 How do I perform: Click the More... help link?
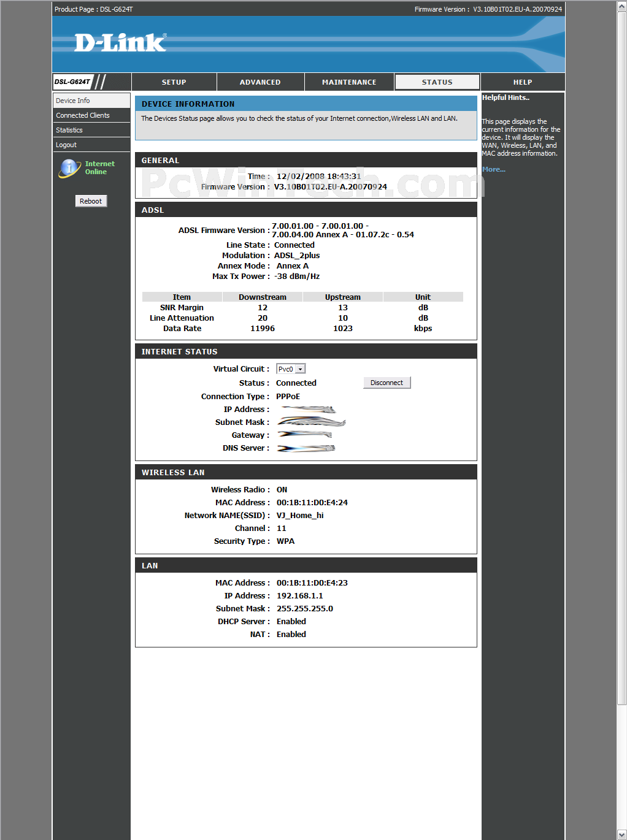click(x=494, y=169)
